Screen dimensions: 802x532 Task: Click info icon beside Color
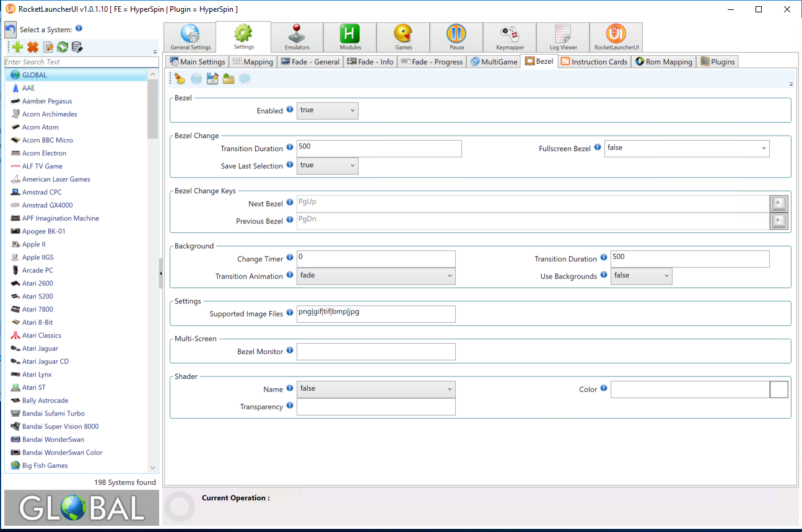tap(604, 388)
